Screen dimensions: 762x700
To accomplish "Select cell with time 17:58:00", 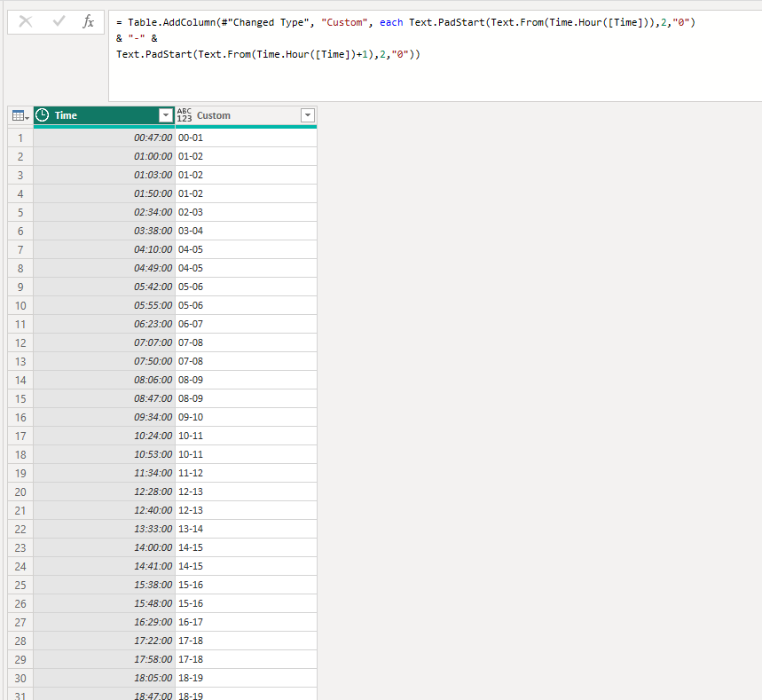I will coord(104,660).
